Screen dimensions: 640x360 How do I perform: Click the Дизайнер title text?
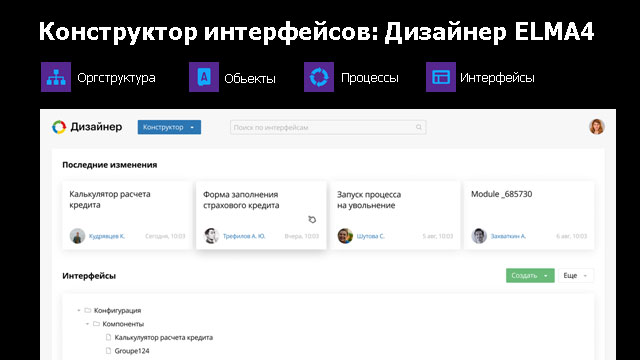coord(96,127)
